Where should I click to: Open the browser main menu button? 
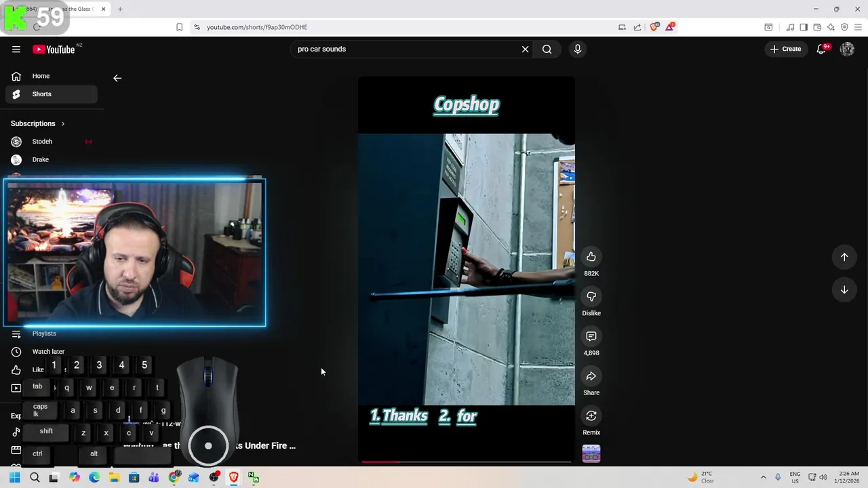[859, 27]
